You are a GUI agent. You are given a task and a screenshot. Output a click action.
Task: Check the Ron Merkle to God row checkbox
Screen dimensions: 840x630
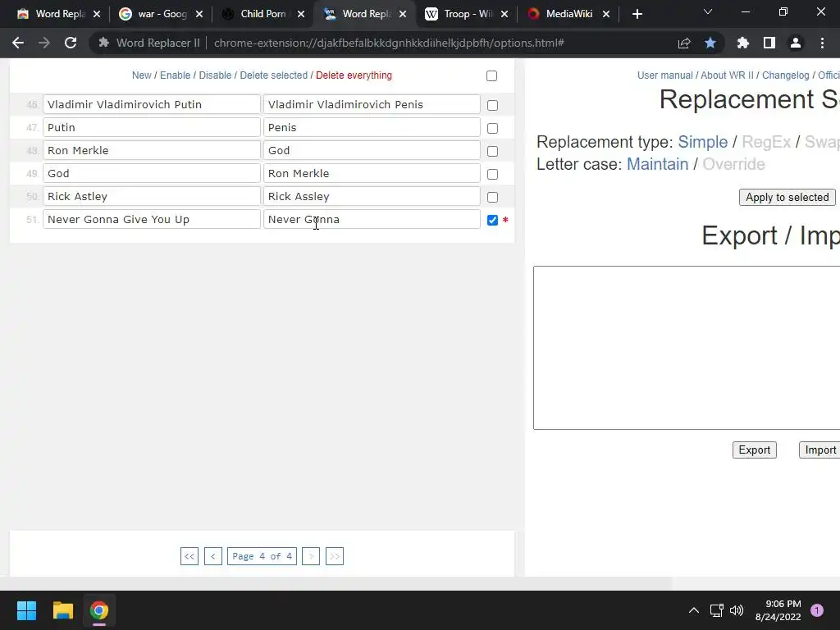[492, 152]
